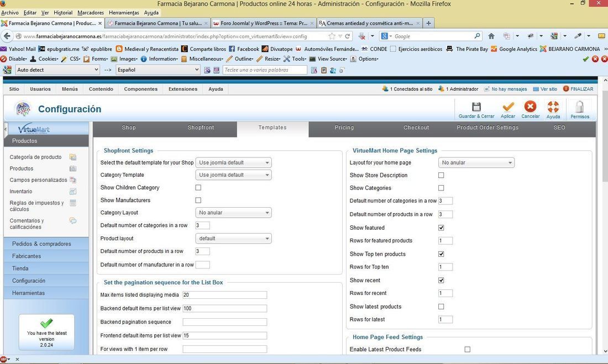Click the FINALIZAR logout icon

566,89
